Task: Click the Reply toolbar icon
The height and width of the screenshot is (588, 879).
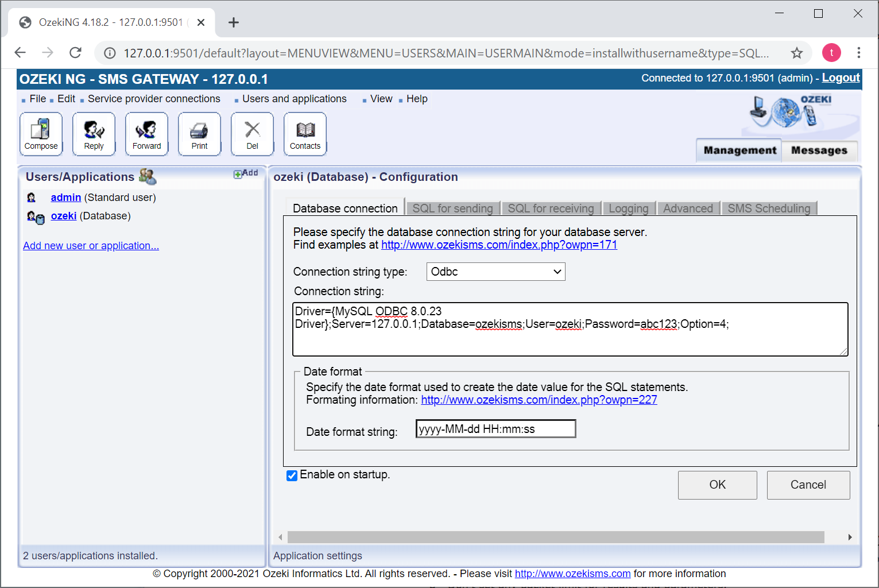Action: tap(94, 133)
